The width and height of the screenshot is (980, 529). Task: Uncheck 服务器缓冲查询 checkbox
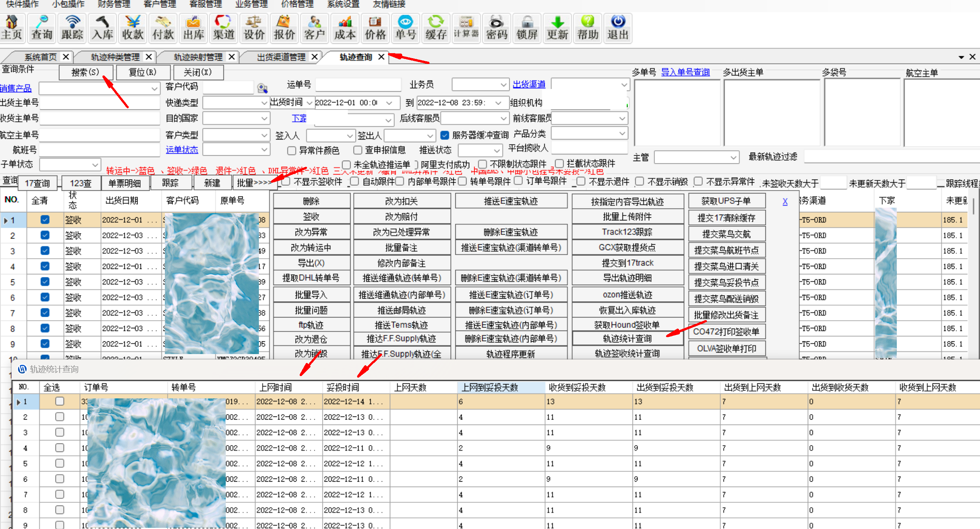pyautogui.click(x=445, y=135)
